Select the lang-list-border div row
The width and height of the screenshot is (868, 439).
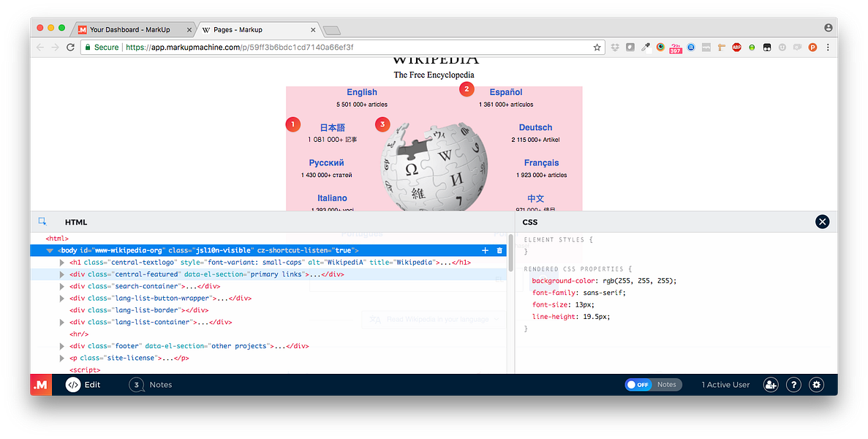tap(268, 310)
